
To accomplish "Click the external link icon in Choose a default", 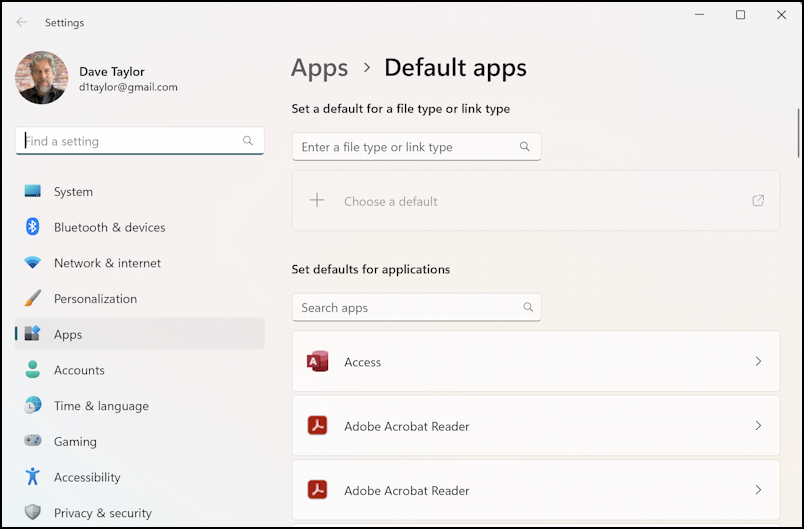I will (x=758, y=200).
